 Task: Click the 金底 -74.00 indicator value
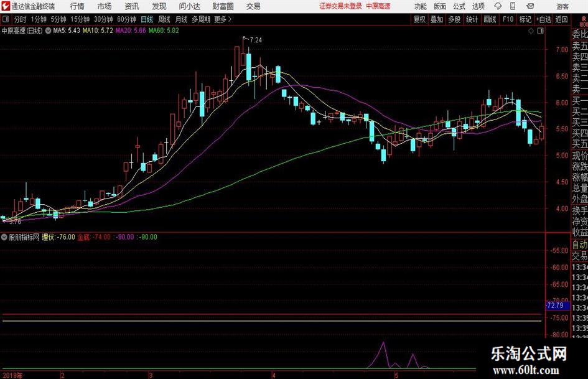tap(94, 236)
